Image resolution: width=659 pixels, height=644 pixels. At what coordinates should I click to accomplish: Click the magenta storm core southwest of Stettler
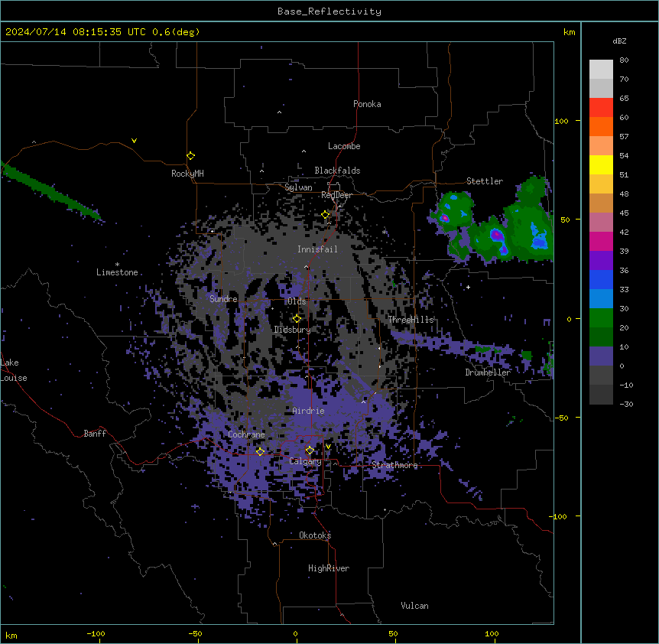(445, 218)
